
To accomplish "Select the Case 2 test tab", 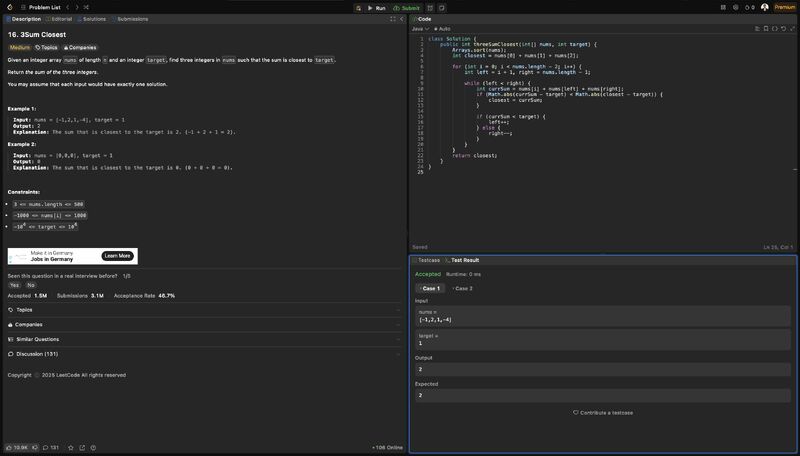I will pos(462,288).
